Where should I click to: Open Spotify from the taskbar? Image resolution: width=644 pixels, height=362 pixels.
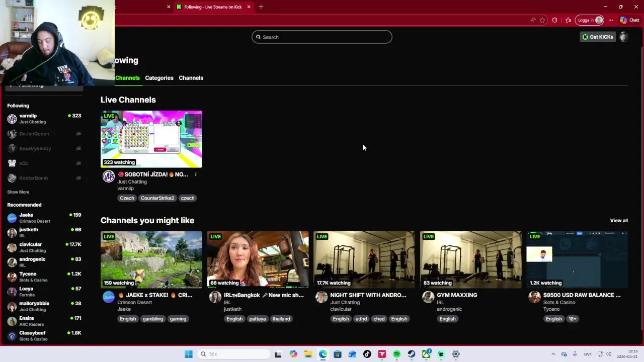click(x=397, y=354)
